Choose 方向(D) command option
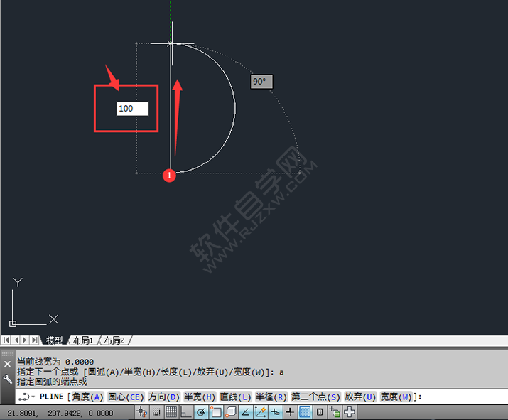The width and height of the screenshot is (508, 420). 163,397
